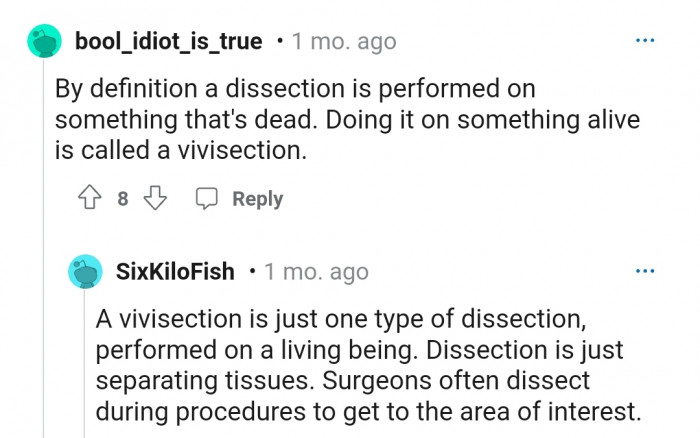Viewport: 700px width, 438px height.
Task: Open SixKiloFish's avatar
Action: coord(86,271)
